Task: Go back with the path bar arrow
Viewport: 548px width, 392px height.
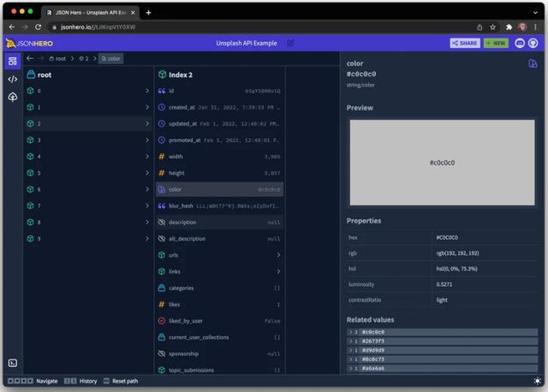Action: point(30,58)
